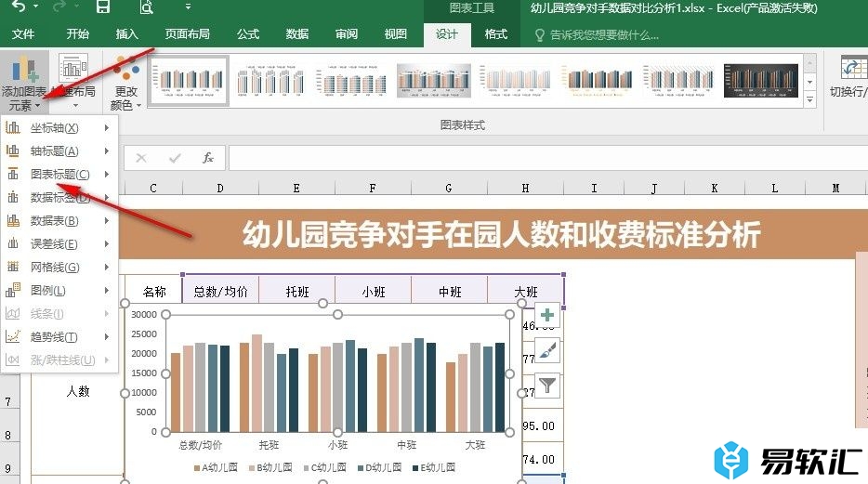The image size is (868, 484).
Task: Switch to the 页面布局 ribbon tab
Action: pos(187,34)
